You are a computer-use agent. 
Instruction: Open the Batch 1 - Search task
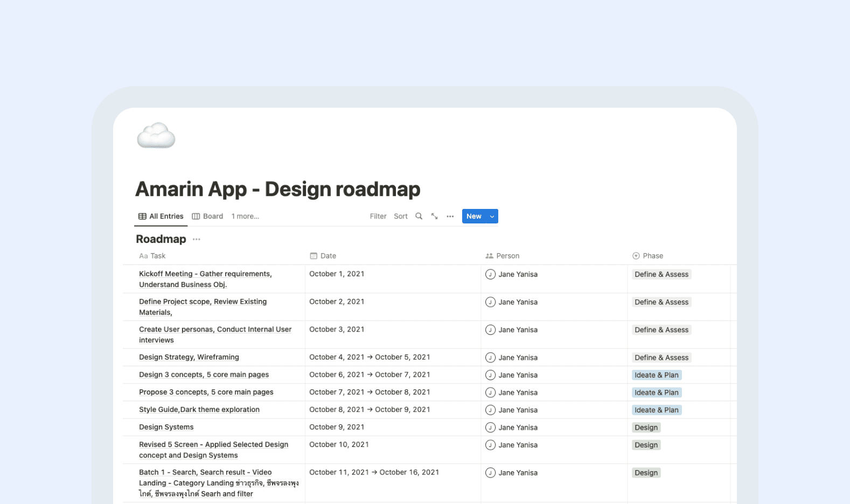pyautogui.click(x=219, y=483)
